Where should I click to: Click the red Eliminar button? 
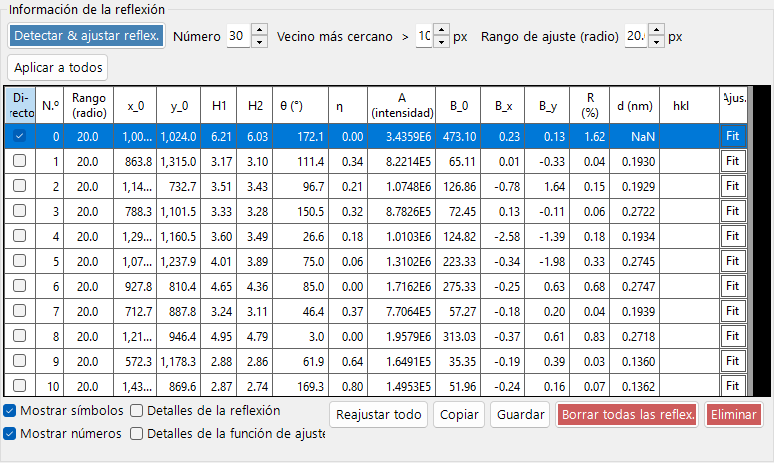click(734, 415)
